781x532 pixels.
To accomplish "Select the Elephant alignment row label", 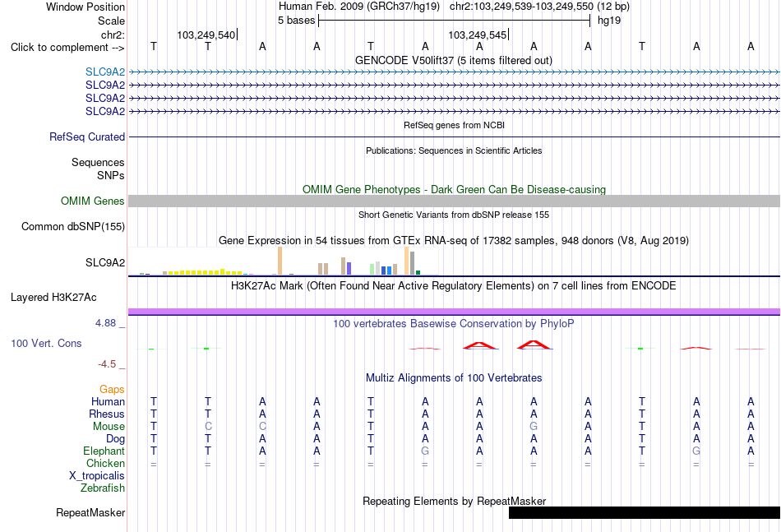I will (104, 451).
